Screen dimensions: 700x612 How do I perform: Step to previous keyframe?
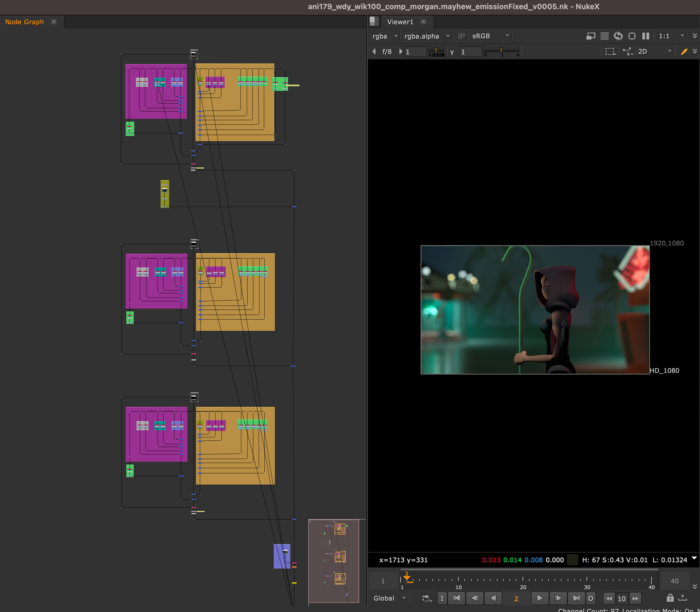coord(475,598)
